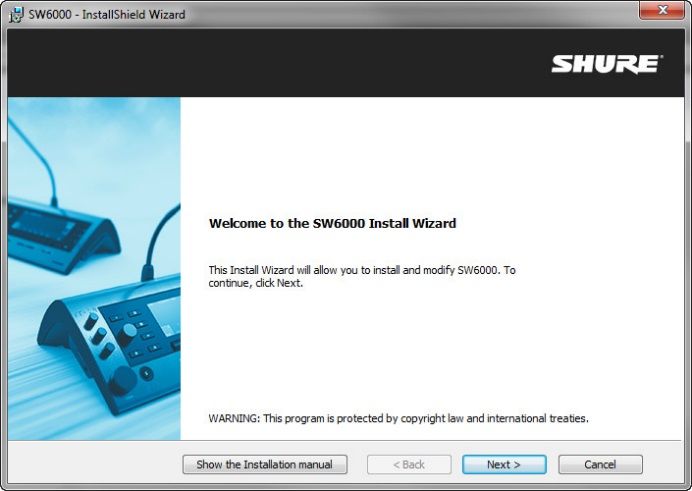Click the installer icon in title bar
692x491 pixels.
coord(16,15)
